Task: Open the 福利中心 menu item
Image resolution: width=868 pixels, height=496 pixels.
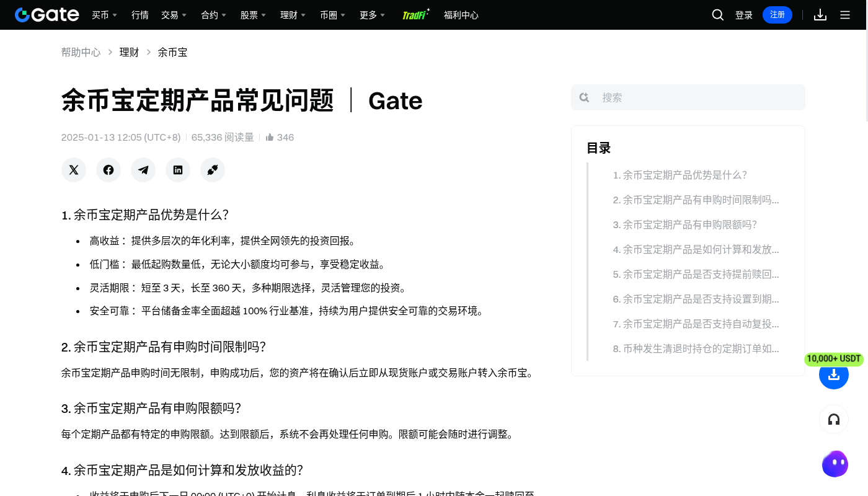Action: pos(461,15)
